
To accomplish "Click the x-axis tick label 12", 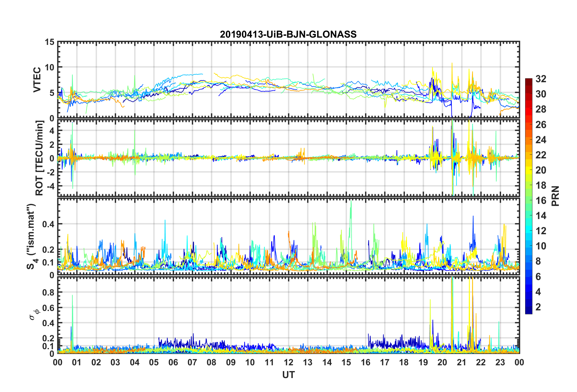I will tap(288, 362).
